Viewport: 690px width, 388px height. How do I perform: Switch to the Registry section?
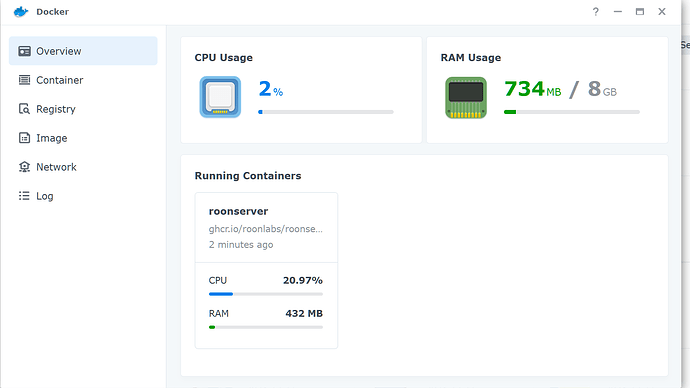83,109
